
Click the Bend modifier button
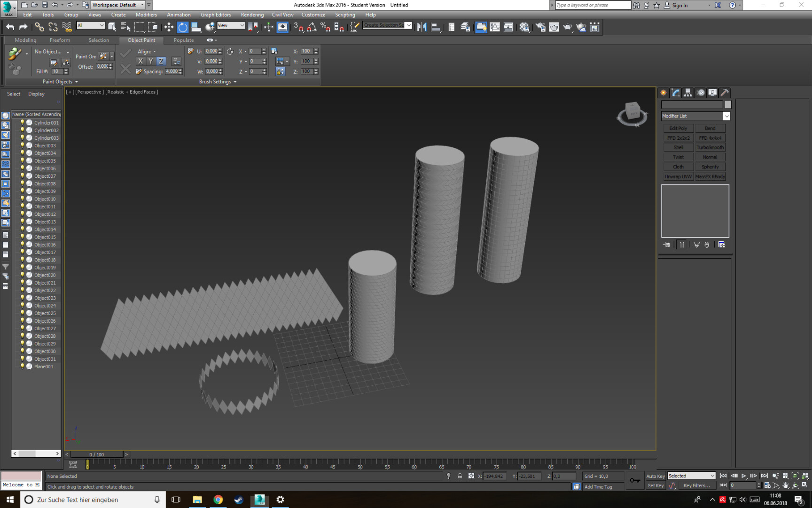point(710,128)
